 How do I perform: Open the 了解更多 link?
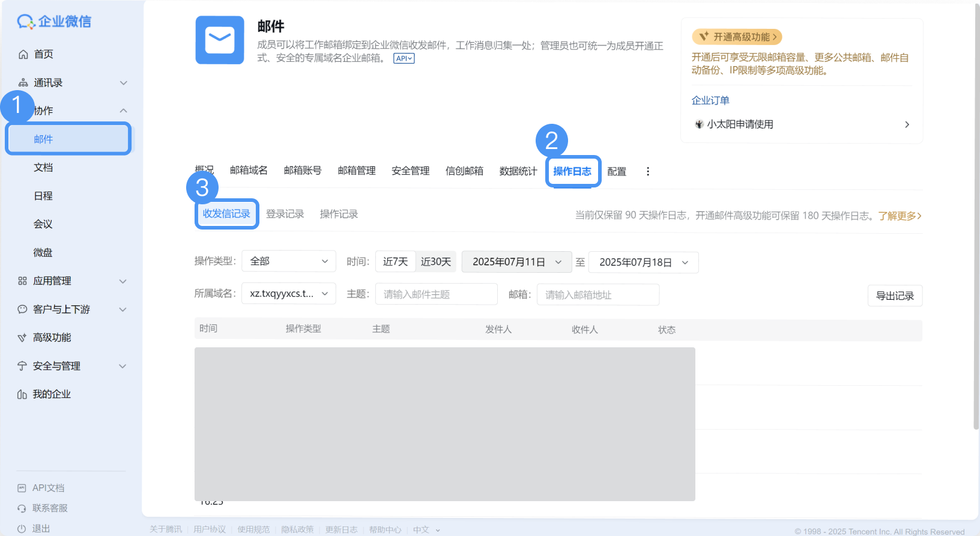point(899,216)
